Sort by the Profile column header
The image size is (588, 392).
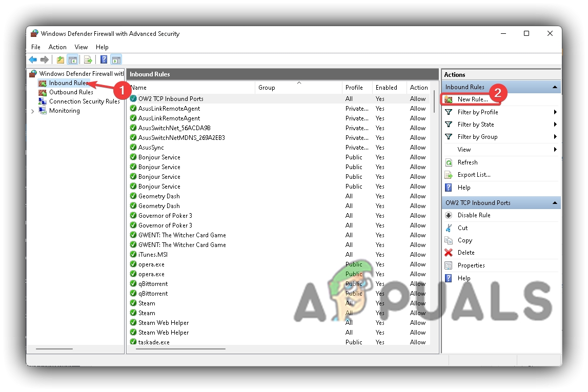click(357, 87)
